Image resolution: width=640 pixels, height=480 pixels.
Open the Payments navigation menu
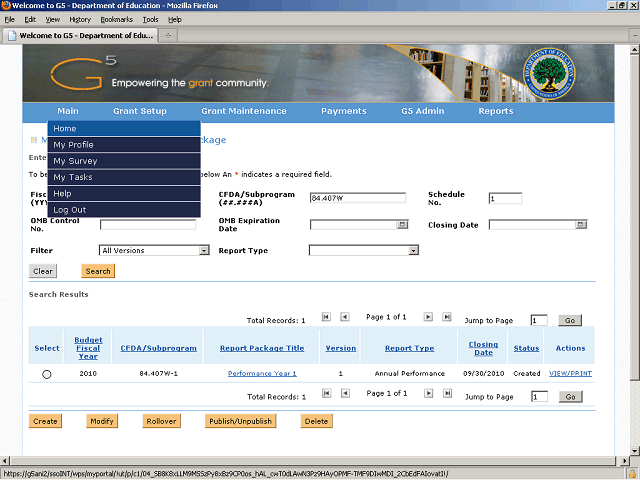[344, 111]
